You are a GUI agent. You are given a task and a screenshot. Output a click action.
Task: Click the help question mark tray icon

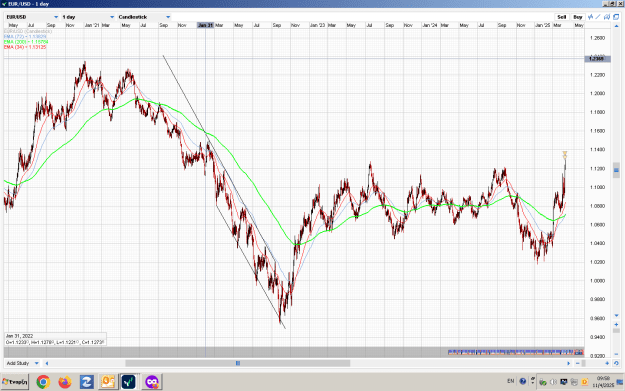523,381
